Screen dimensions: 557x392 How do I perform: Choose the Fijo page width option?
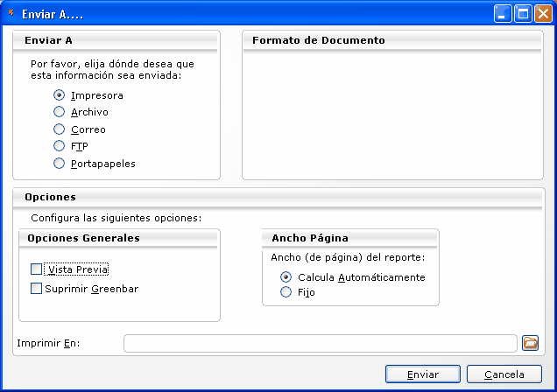pyautogui.click(x=286, y=293)
